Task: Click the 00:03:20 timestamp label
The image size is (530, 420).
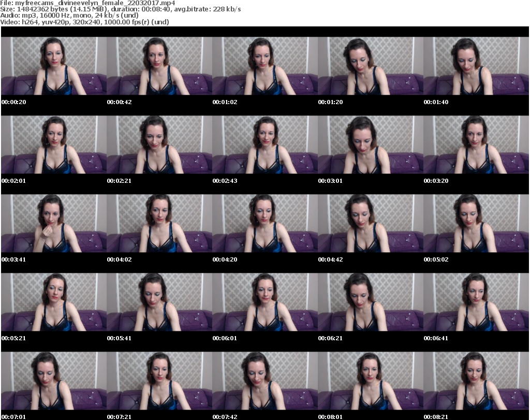Action: click(x=436, y=181)
